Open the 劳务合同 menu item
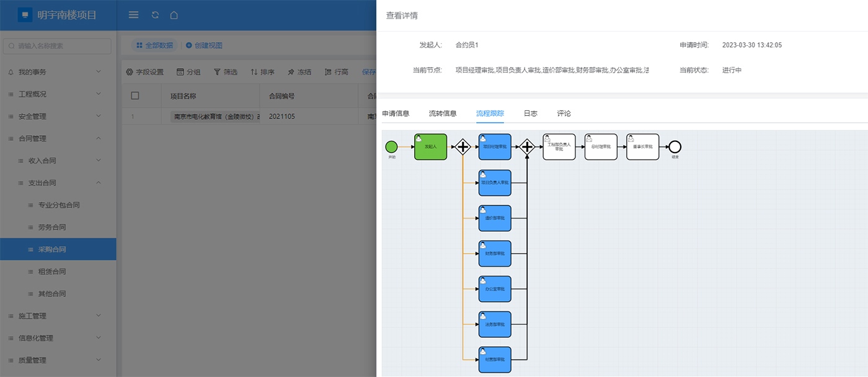 click(58, 228)
